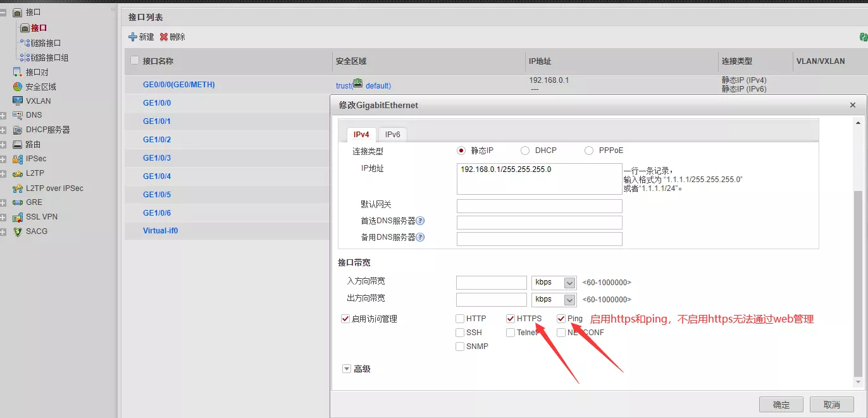
Task: Click the refresh icon at top right
Action: 863,37
